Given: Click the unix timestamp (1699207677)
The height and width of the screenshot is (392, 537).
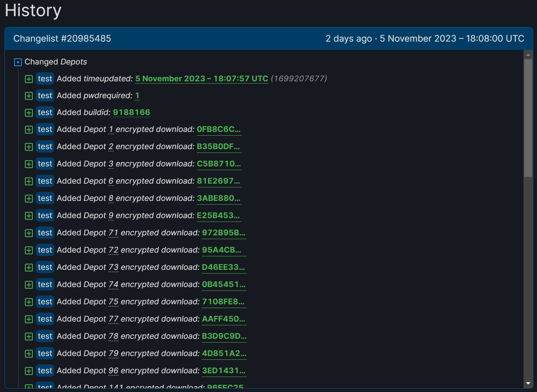Looking at the screenshot, I should (x=299, y=79).
